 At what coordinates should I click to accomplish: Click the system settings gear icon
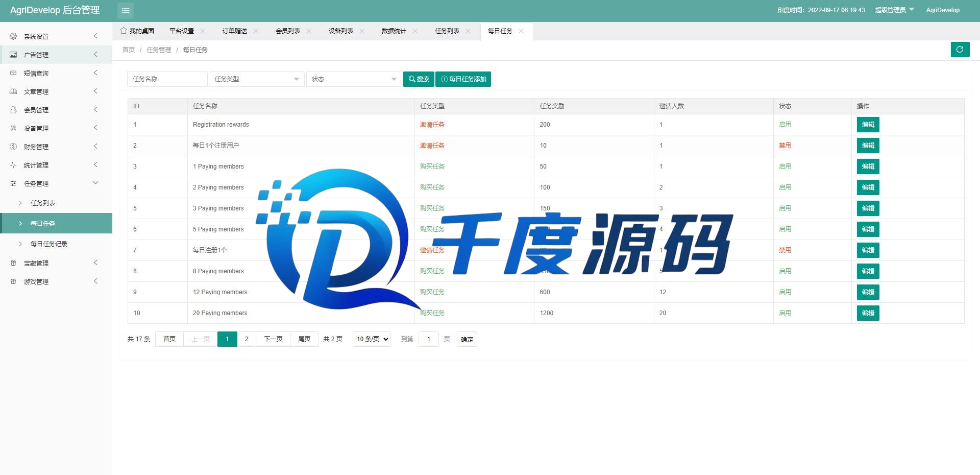[13, 36]
